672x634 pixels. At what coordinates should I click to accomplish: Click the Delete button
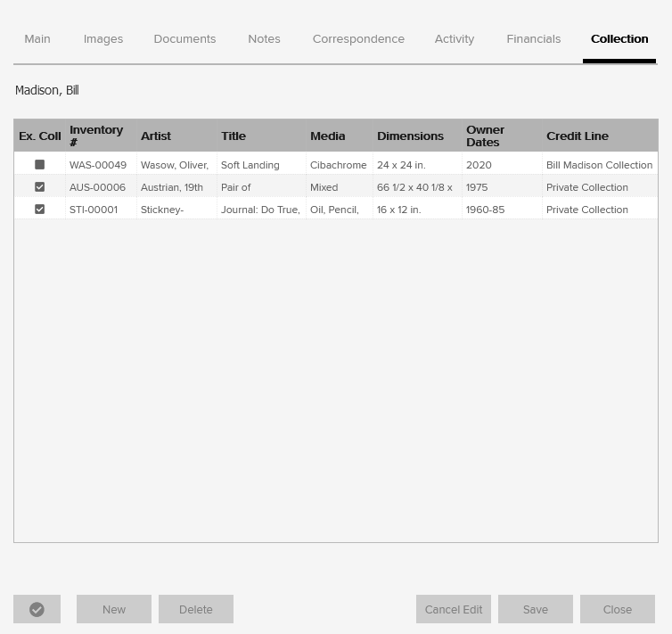click(196, 609)
